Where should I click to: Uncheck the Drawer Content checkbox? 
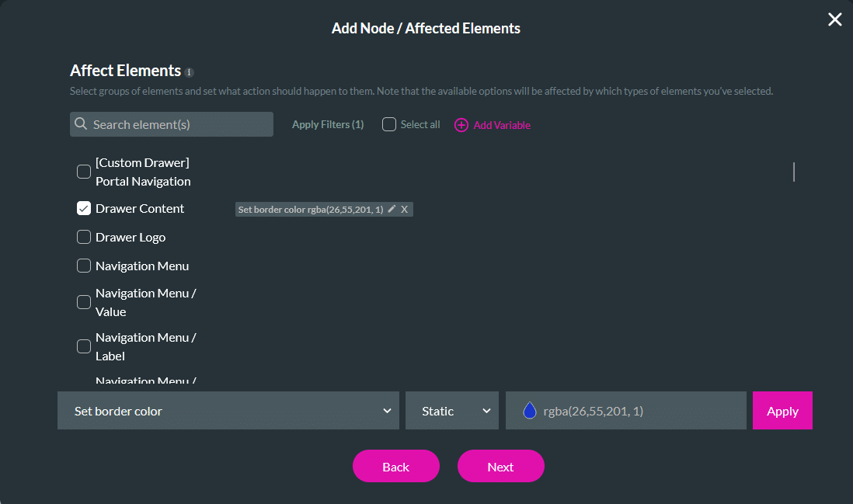tap(83, 208)
